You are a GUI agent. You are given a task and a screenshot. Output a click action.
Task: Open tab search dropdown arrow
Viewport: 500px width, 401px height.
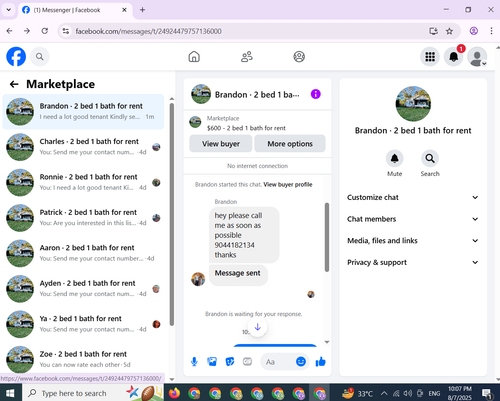(9, 10)
